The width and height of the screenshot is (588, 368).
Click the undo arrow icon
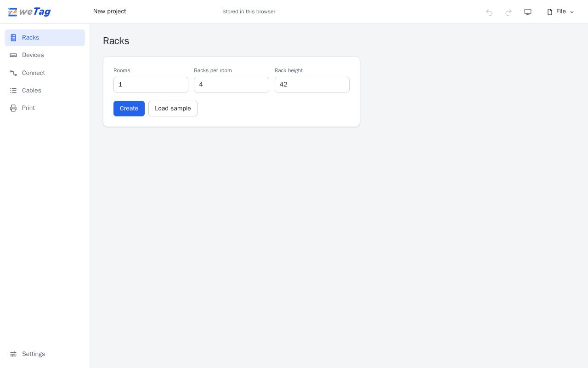point(489,12)
